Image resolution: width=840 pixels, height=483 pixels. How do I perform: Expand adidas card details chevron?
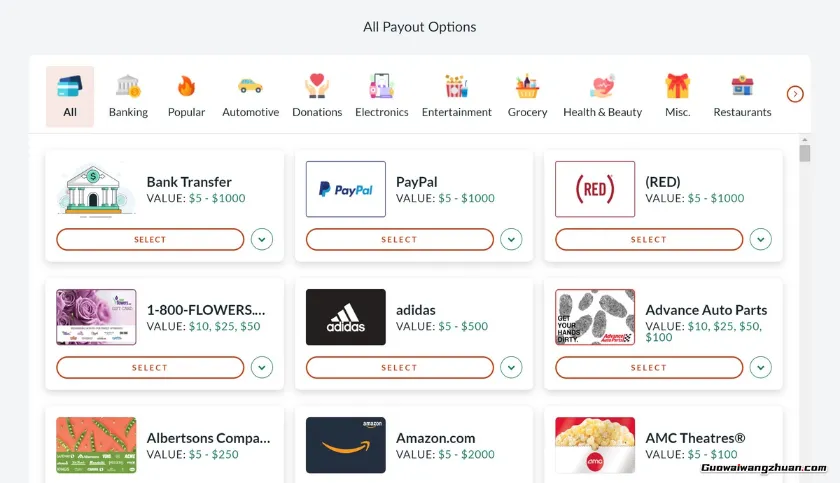[x=512, y=368]
